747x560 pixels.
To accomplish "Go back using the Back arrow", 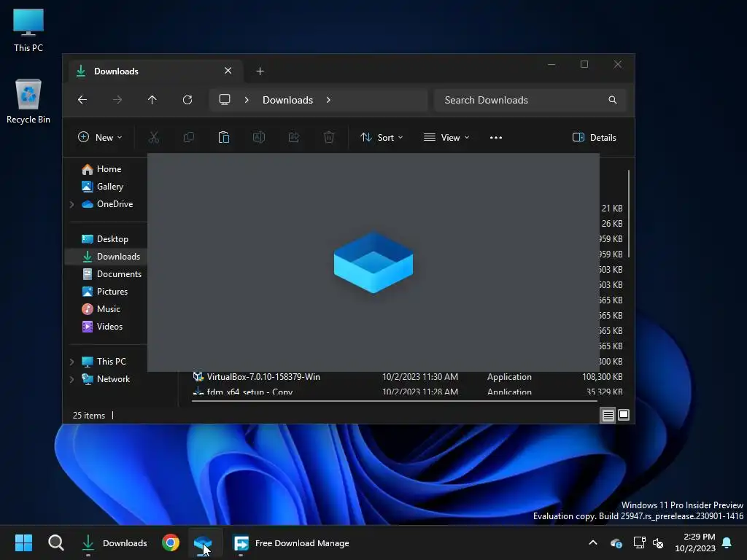I will pos(82,99).
